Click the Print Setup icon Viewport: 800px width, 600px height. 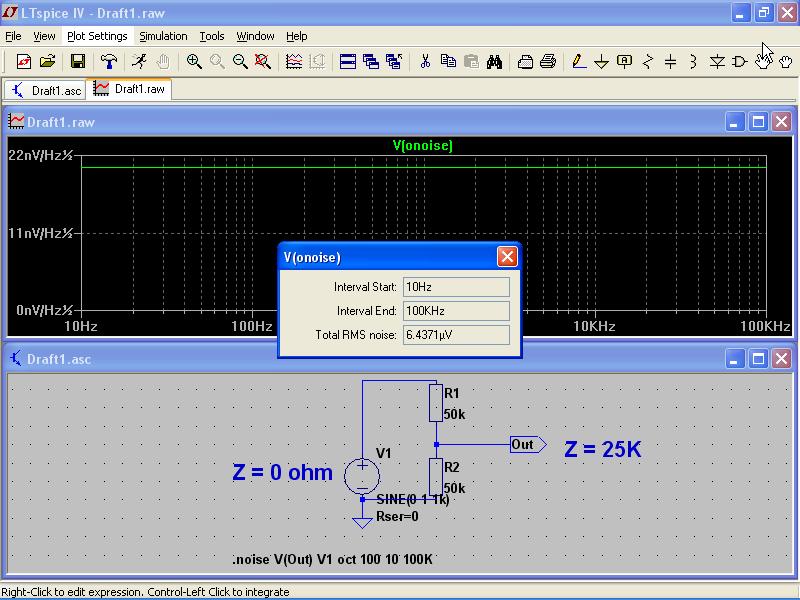coord(525,62)
